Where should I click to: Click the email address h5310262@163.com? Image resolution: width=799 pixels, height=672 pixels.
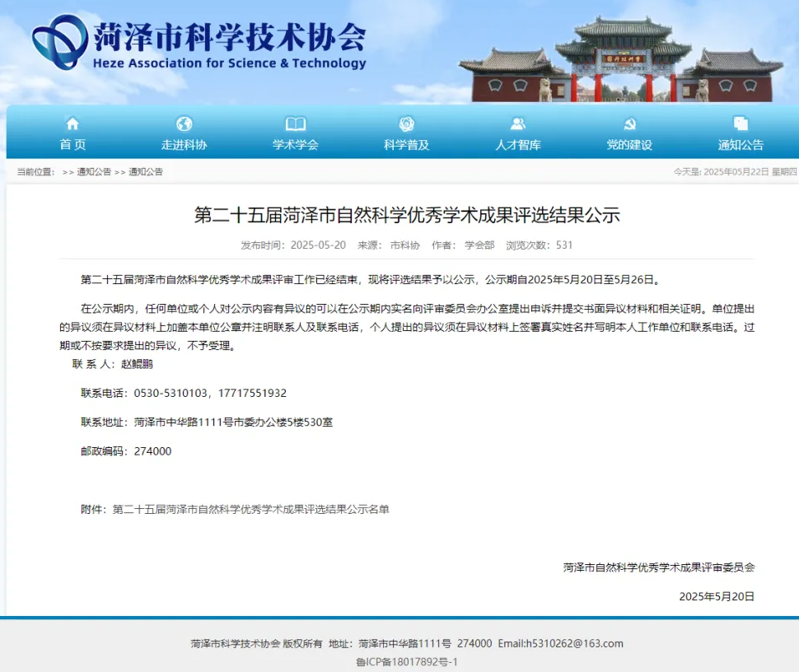click(574, 643)
